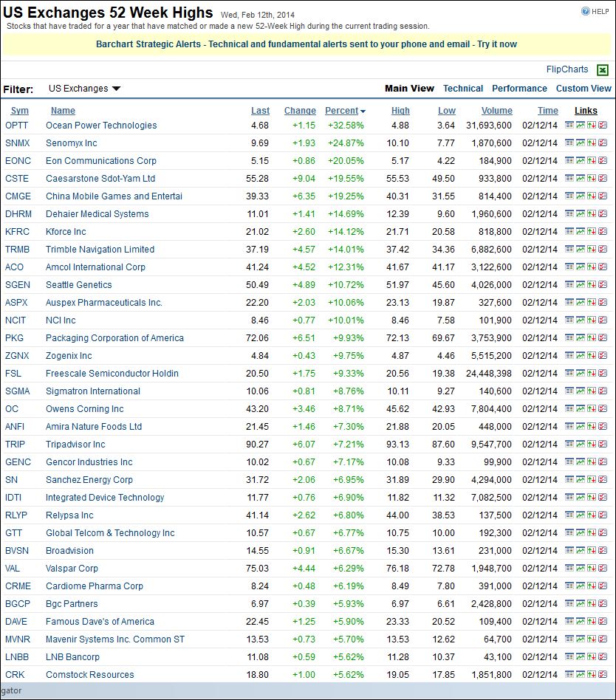Screen dimensions: 616x700
Task: Click the red checklist icon for CMGE
Action: (x=603, y=196)
